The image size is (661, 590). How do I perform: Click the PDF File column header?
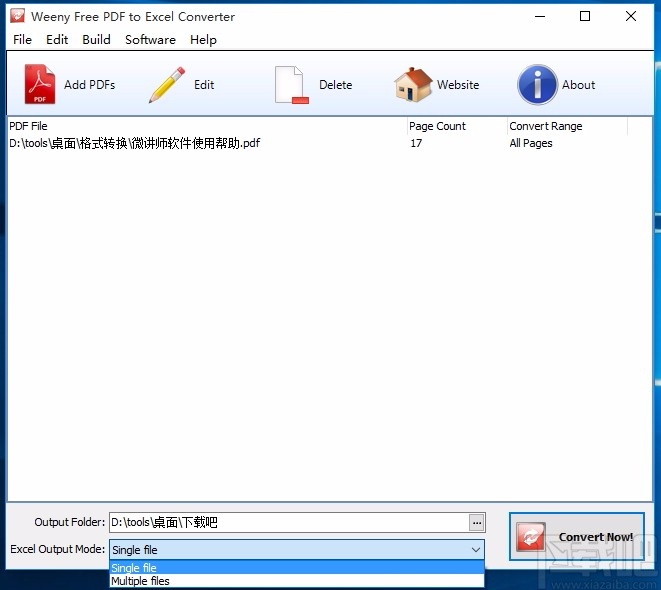coord(207,126)
